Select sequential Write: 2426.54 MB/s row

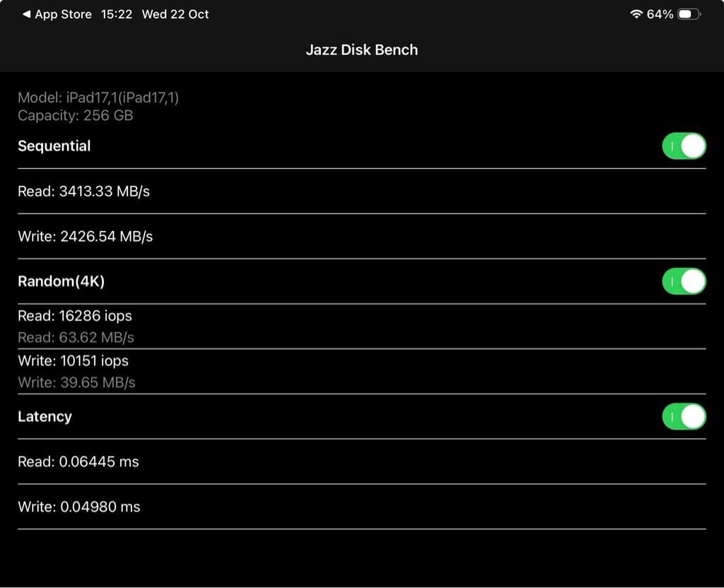pyautogui.click(x=361, y=236)
